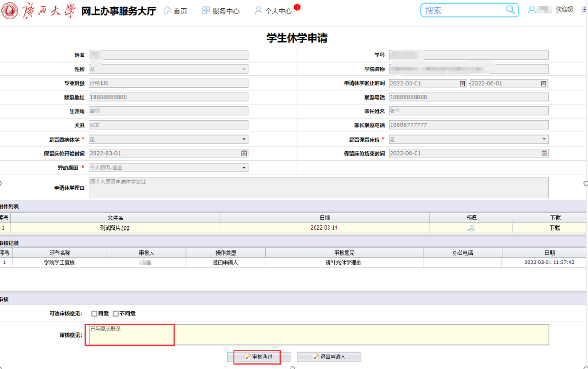Image resolution: width=588 pixels, height=369 pixels.
Task: Expand the 异动原因 dropdown
Action: pyautogui.click(x=244, y=168)
